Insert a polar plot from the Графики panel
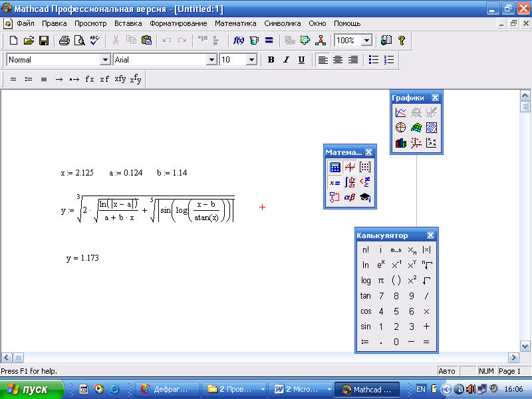The height and width of the screenshot is (399, 532). point(401,128)
